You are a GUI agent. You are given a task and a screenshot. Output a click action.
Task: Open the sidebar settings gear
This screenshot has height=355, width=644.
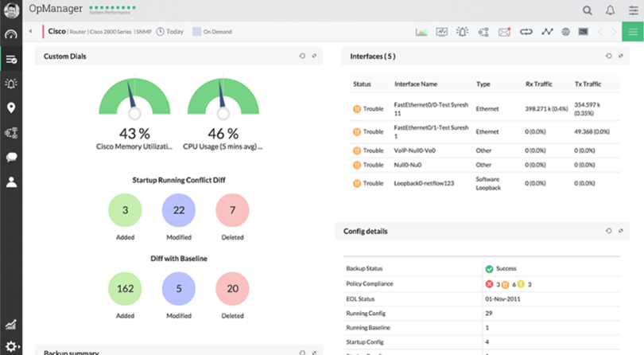[11, 346]
